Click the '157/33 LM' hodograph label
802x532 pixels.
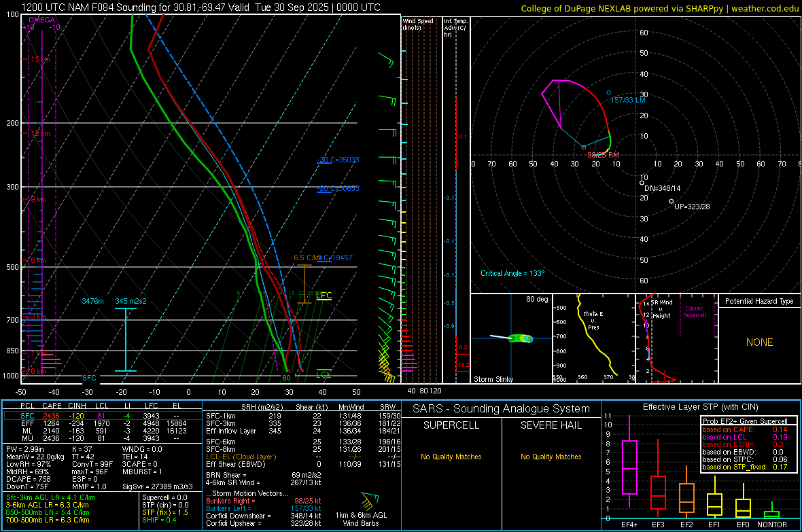628,100
